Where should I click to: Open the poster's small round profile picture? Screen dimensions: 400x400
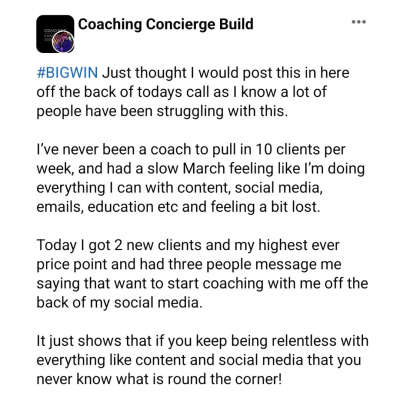pos(63,42)
